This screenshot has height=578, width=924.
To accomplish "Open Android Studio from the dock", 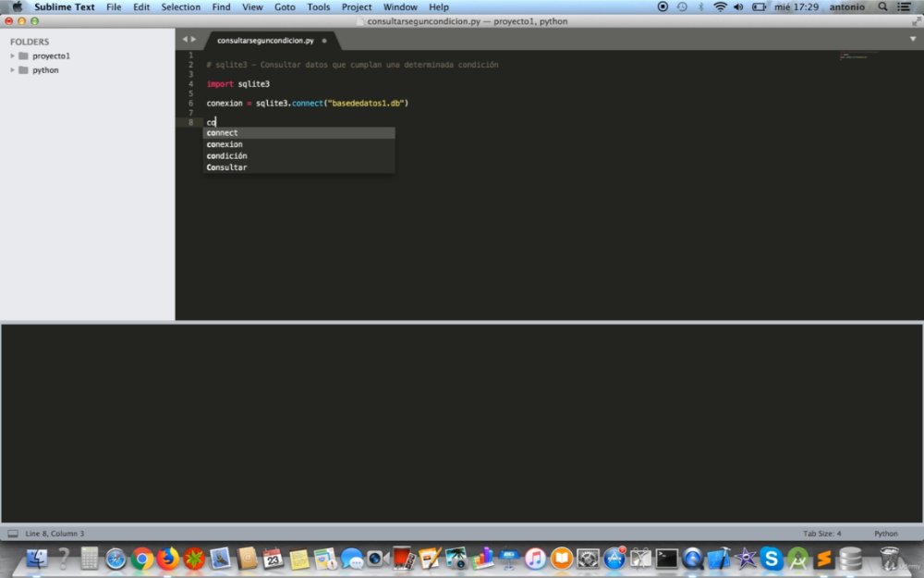I will point(797,559).
